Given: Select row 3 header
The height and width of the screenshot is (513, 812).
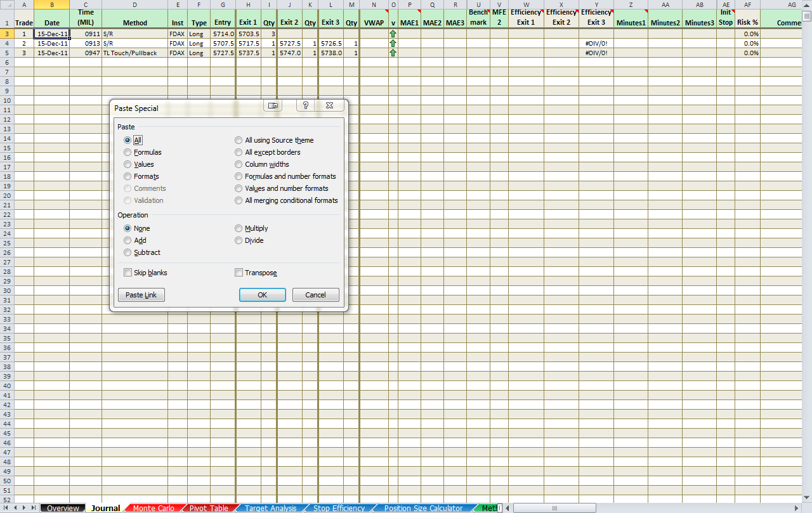Looking at the screenshot, I should [x=7, y=34].
